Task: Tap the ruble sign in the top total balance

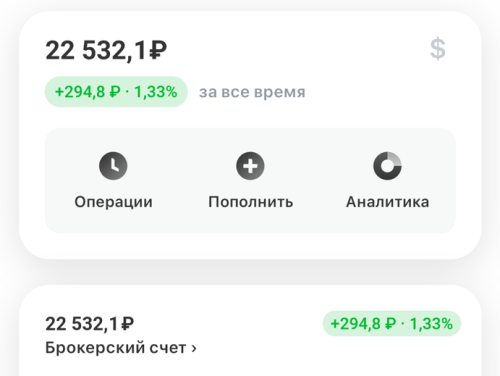Action: click(158, 50)
